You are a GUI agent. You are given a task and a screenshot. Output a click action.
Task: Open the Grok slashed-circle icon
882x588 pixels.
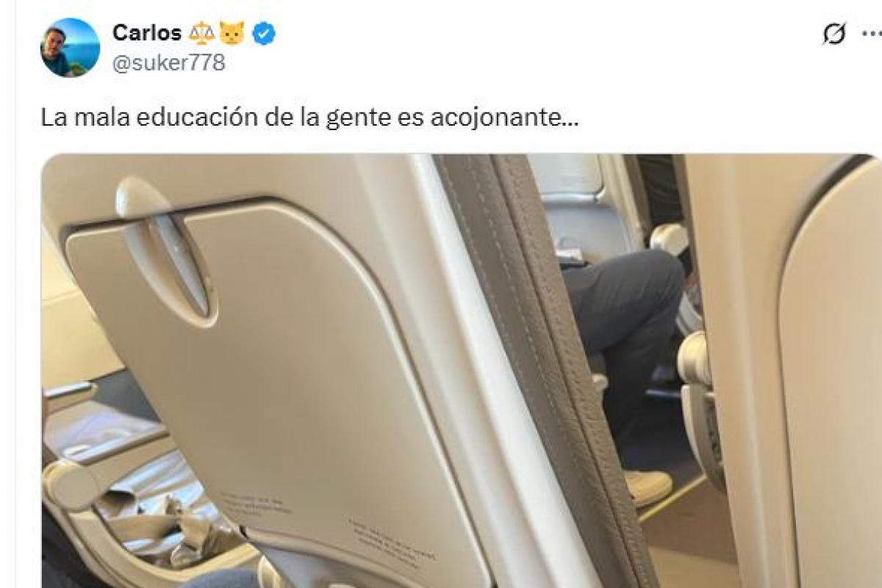tap(834, 34)
